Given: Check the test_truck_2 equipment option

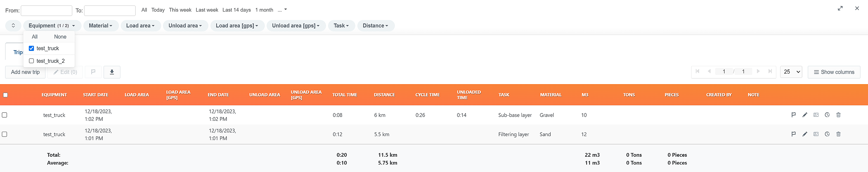Looking at the screenshot, I should [32, 61].
